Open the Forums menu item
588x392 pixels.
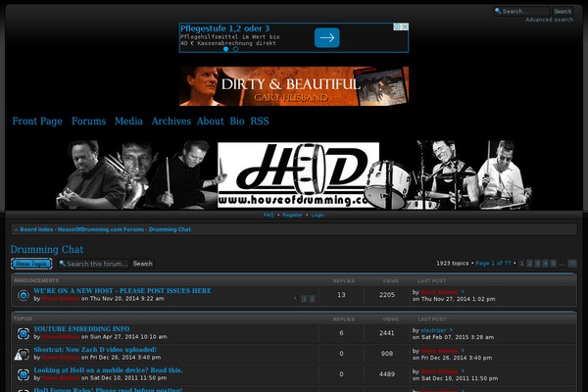[88, 122]
